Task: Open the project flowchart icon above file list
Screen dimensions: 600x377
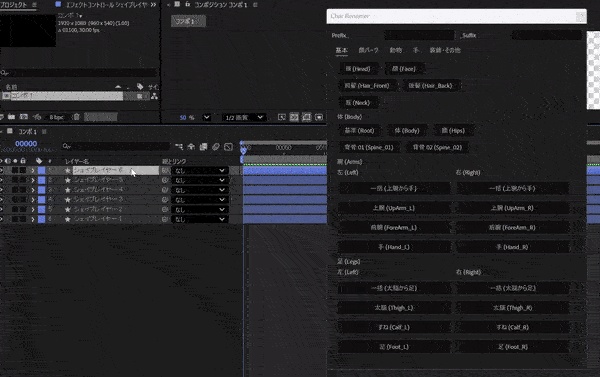Action: coord(154,96)
